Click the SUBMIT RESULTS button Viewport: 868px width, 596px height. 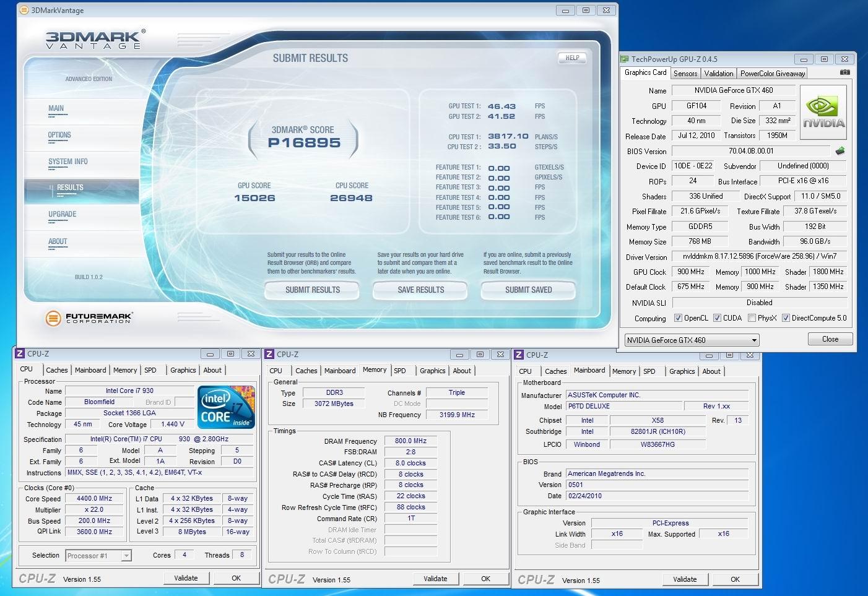(x=312, y=290)
